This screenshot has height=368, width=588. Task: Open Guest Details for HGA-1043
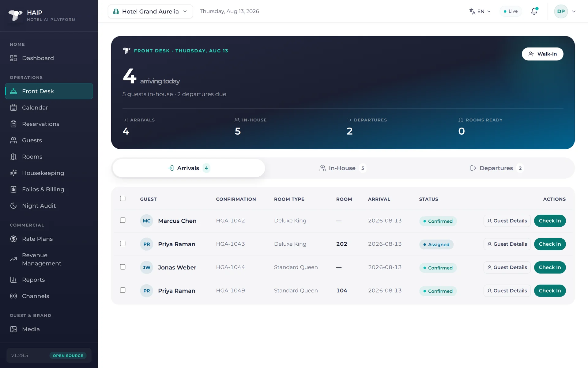click(x=507, y=244)
